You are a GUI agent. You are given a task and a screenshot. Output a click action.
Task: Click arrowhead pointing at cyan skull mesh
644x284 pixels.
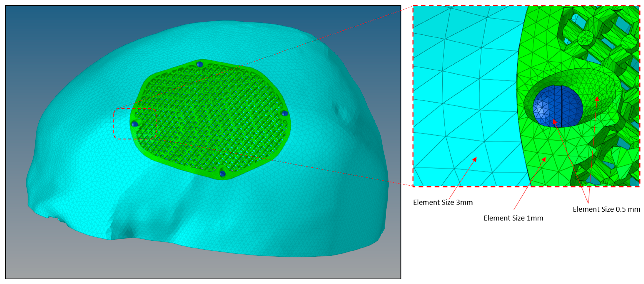pyautogui.click(x=475, y=159)
